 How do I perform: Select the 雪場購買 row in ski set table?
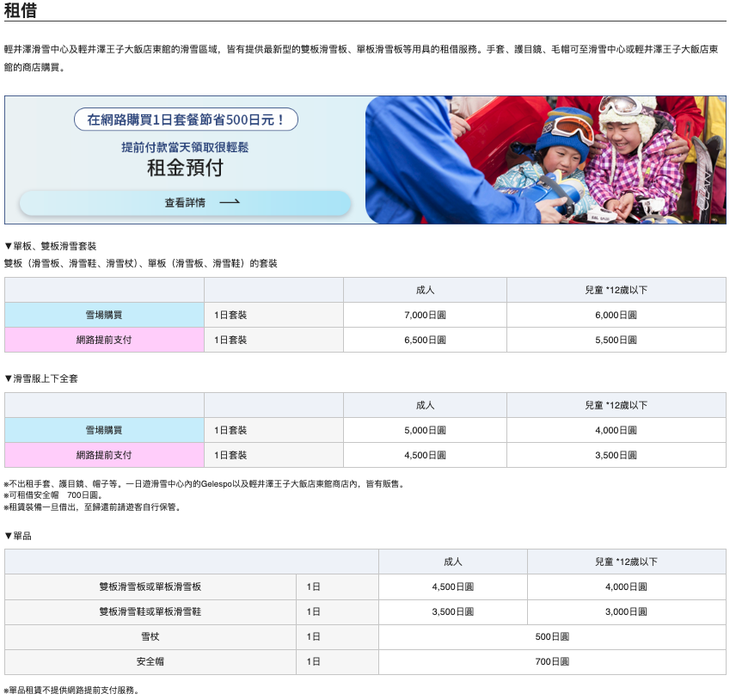103,315
